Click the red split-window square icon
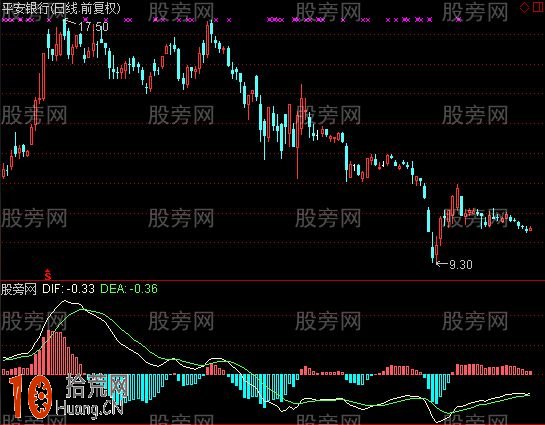 coord(538,7)
